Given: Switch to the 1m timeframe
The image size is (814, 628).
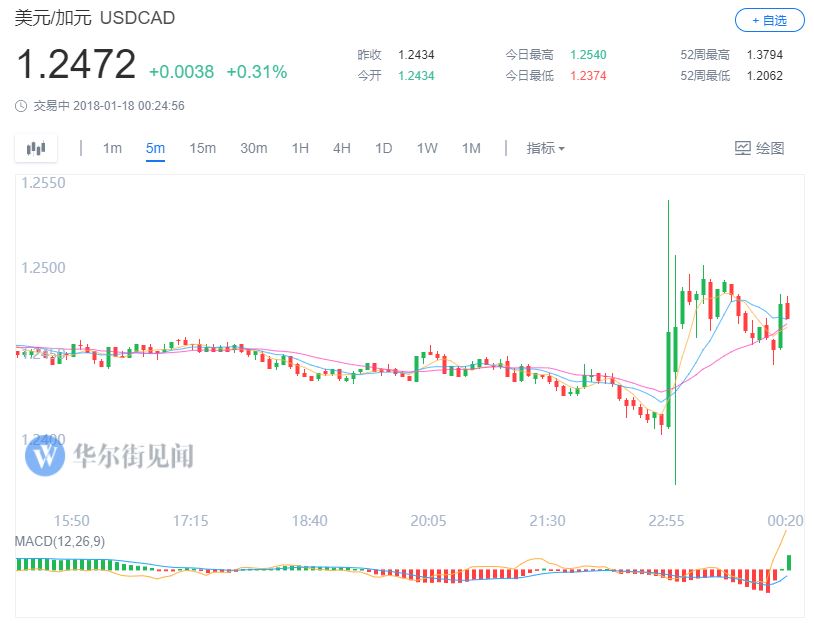Looking at the screenshot, I should (112, 149).
